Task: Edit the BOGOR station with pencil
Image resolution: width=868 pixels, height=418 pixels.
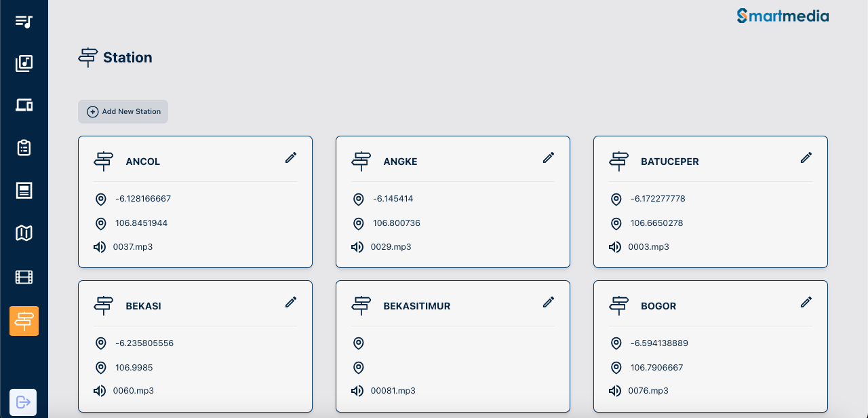Action: (x=806, y=302)
